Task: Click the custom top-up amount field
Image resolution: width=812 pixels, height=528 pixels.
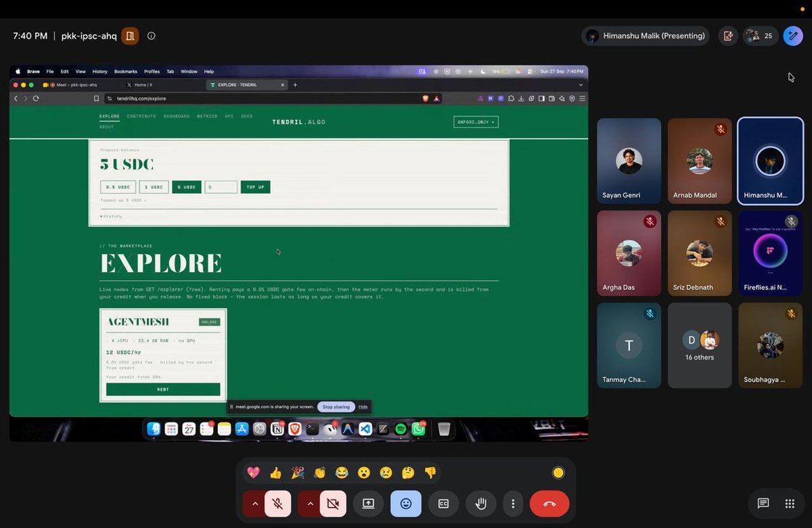Action: pos(221,187)
